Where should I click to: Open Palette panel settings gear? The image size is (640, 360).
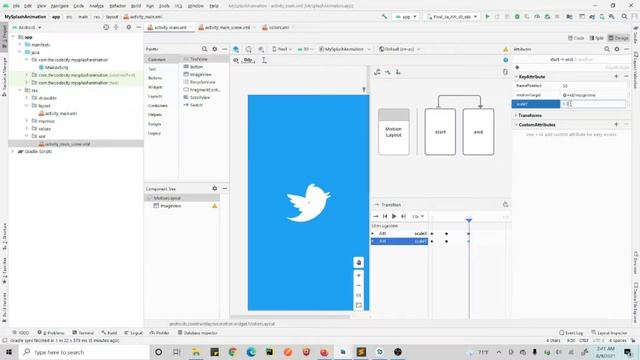(215, 49)
